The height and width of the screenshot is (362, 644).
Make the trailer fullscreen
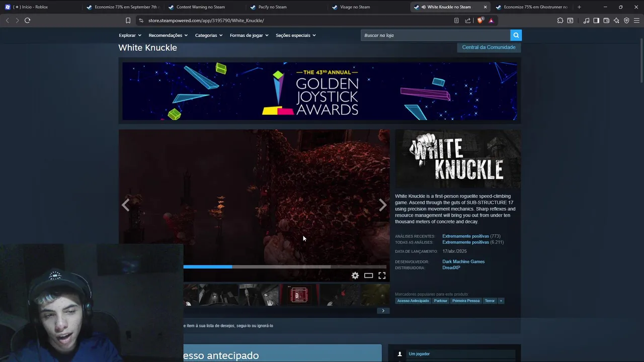coord(382,276)
